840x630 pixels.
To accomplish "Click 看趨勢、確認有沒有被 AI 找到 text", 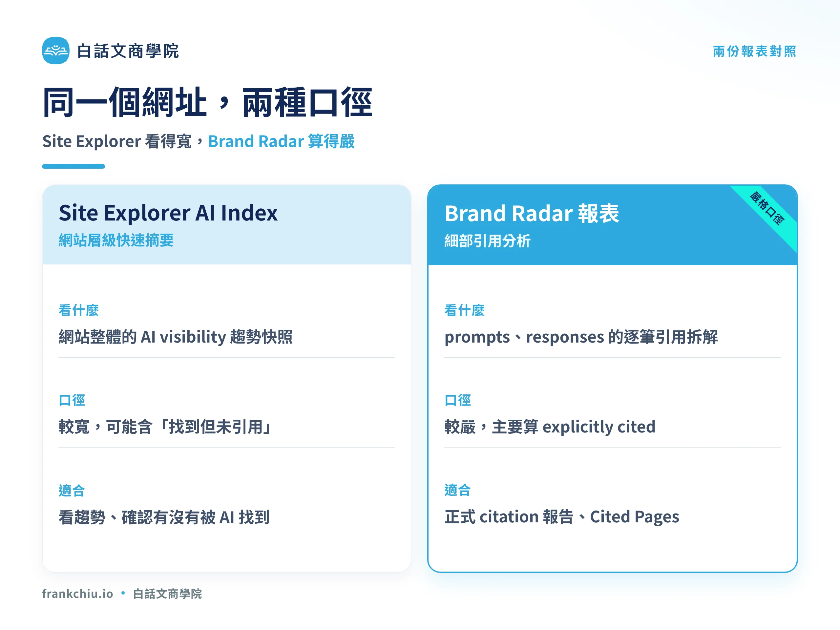I will click(x=164, y=517).
